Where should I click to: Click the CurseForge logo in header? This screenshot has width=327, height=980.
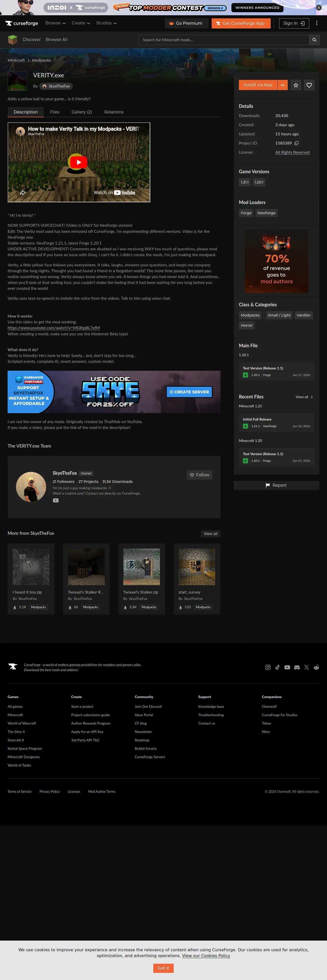click(x=22, y=23)
